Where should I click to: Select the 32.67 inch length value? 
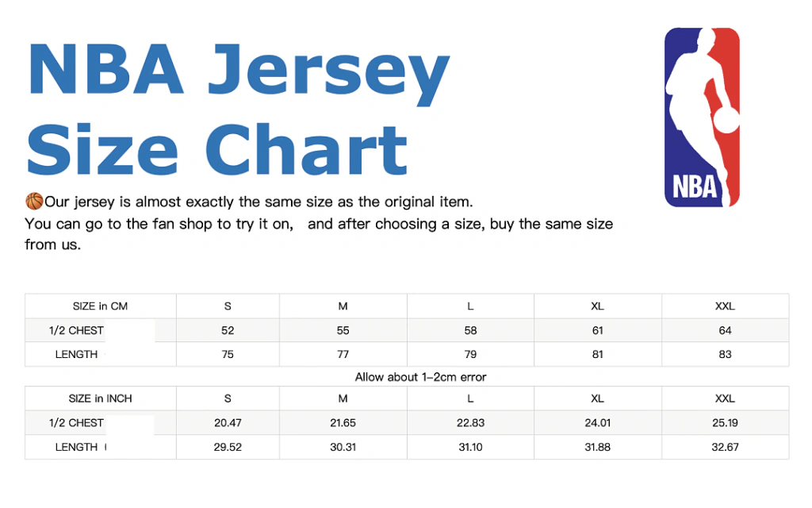725,447
